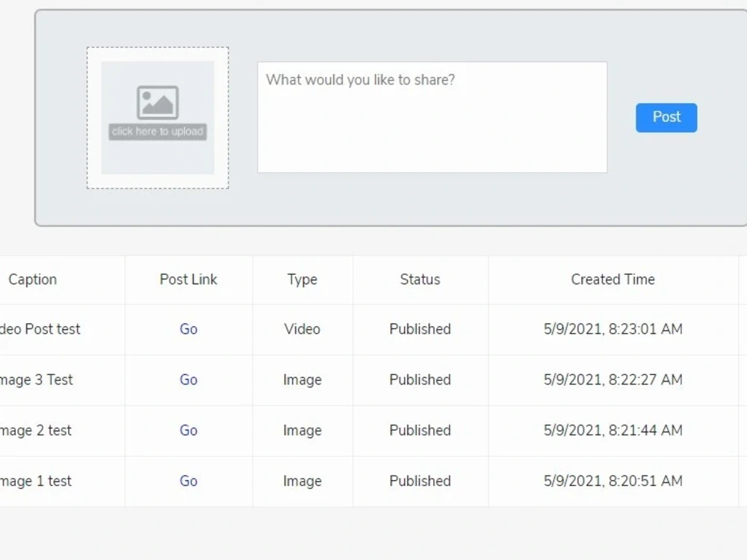747x560 pixels.
Task: Click the image upload placeholder icon
Action: point(158,102)
